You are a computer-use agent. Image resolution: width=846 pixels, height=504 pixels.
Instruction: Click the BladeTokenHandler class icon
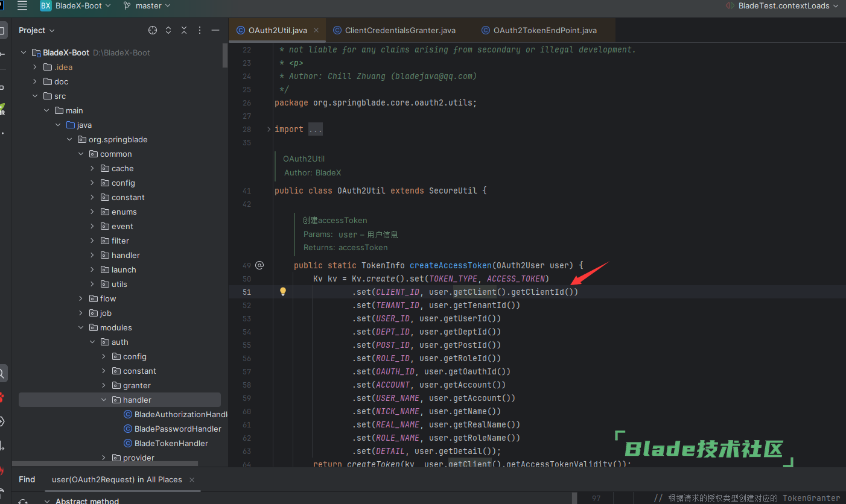coord(128,443)
